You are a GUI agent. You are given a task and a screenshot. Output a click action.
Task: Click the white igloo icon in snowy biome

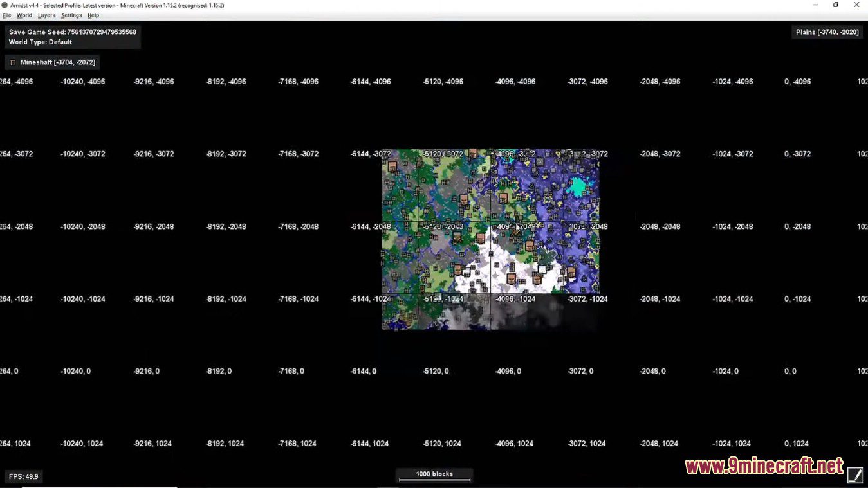click(542, 269)
